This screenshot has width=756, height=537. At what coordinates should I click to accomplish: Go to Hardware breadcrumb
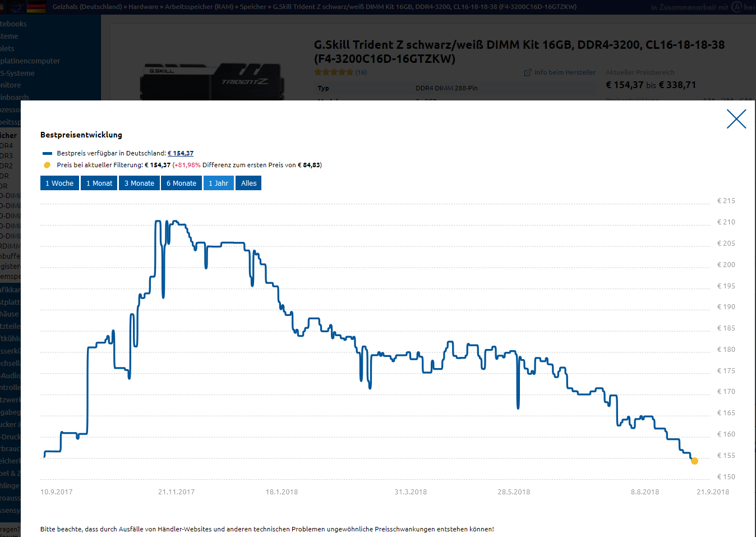(144, 7)
